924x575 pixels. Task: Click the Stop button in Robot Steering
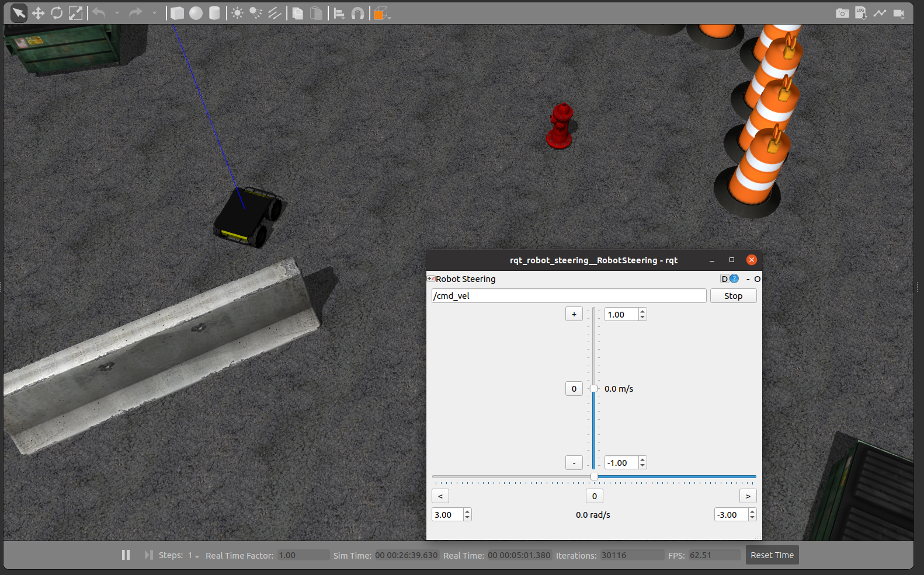click(733, 296)
